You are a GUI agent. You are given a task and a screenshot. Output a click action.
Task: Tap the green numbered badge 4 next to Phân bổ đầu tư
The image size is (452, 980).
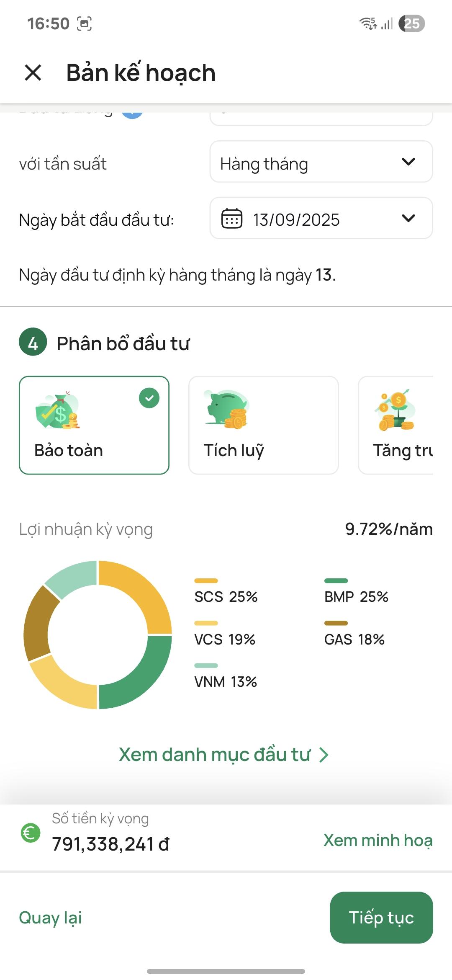click(33, 343)
